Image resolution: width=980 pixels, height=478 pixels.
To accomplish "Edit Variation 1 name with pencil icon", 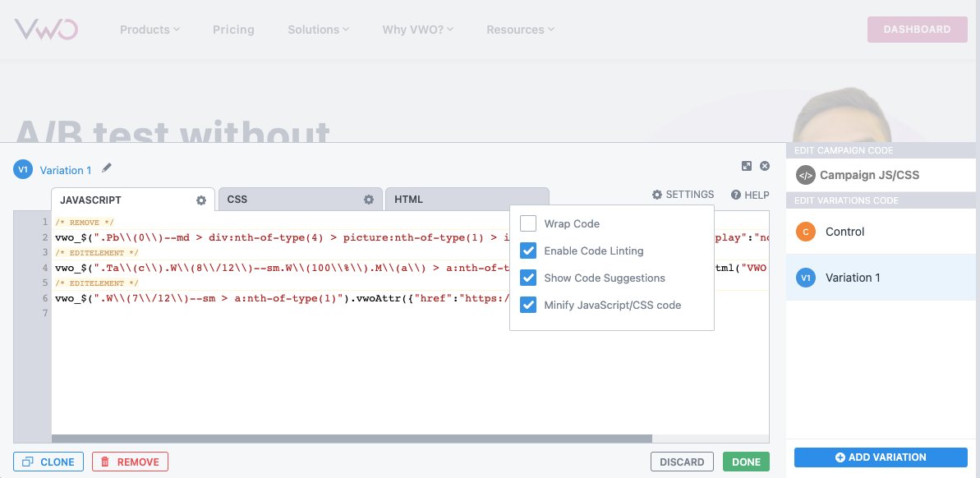I will click(107, 168).
